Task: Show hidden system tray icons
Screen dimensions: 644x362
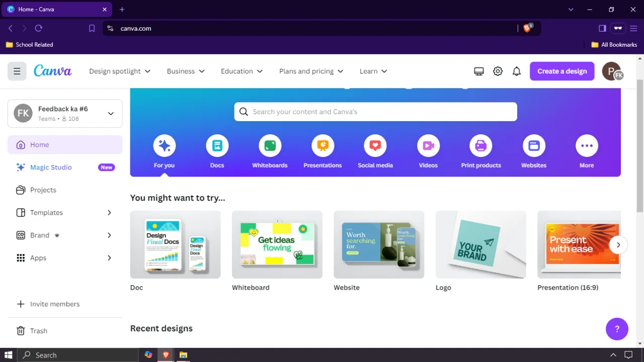Action: [613, 355]
